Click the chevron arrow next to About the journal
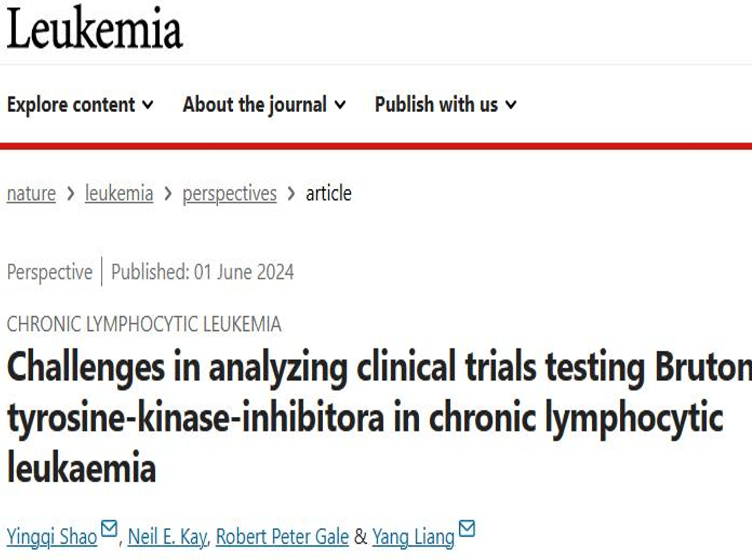The height and width of the screenshot is (560, 752). point(340,105)
